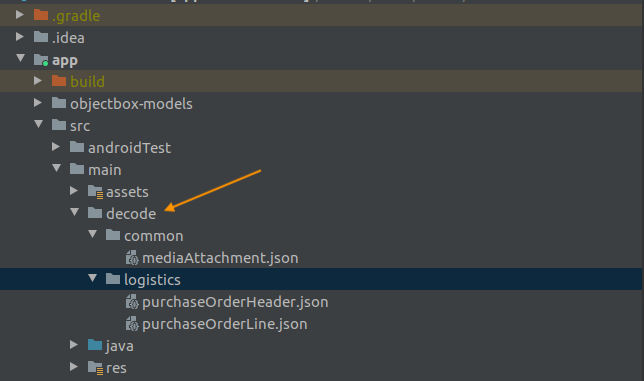Select the .idea folder label
This screenshot has width=644, height=381.
pyautogui.click(x=68, y=38)
